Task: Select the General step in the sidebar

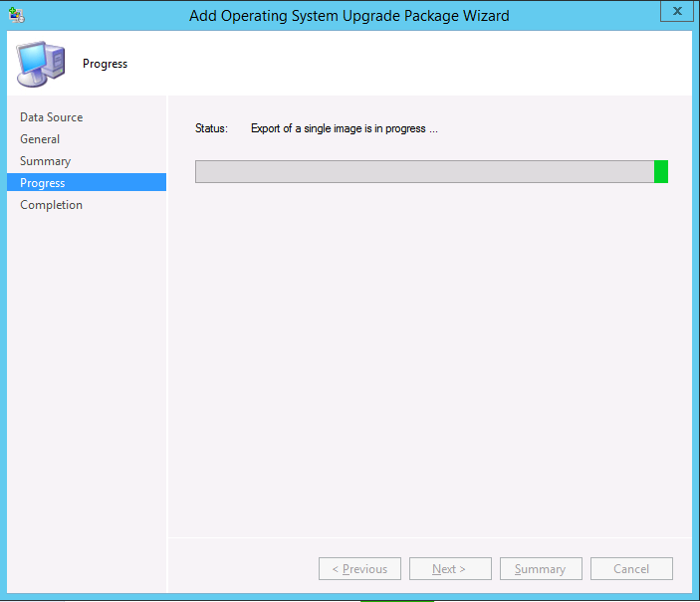Action: coord(40,138)
